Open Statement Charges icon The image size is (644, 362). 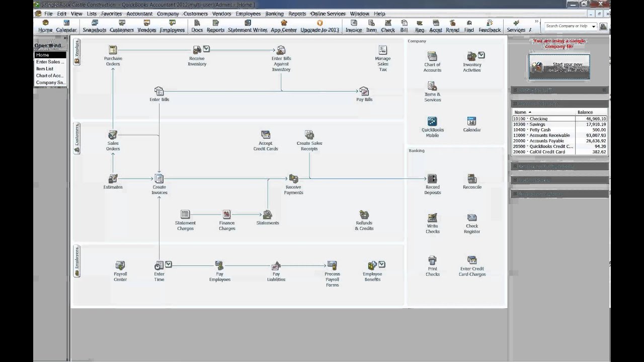click(x=185, y=214)
